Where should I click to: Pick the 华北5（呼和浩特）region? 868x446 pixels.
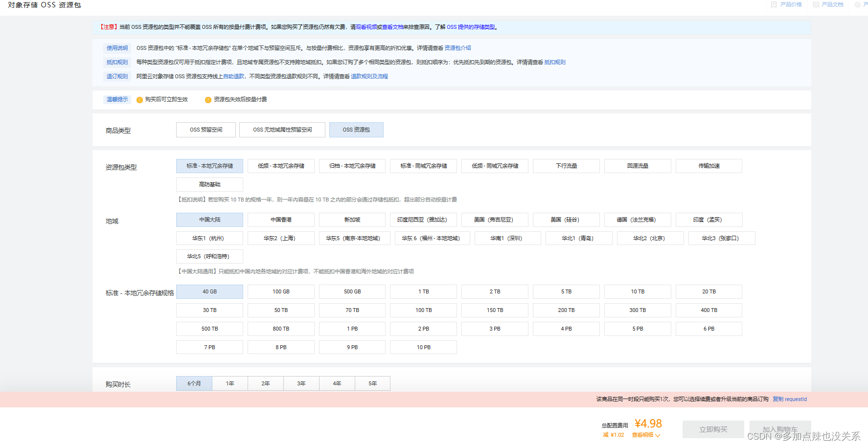tap(209, 256)
